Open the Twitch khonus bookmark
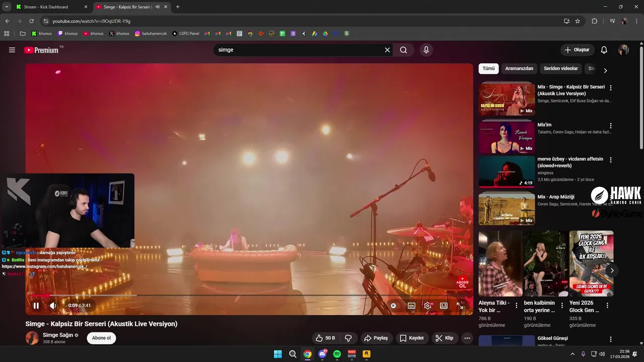Screen dimensions: 644x362 [x=68, y=34]
